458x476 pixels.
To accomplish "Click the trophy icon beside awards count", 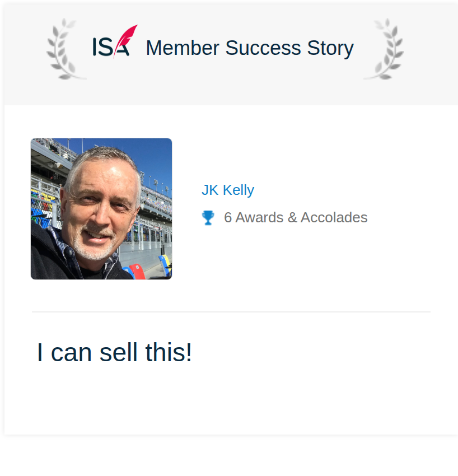I will tap(208, 218).
